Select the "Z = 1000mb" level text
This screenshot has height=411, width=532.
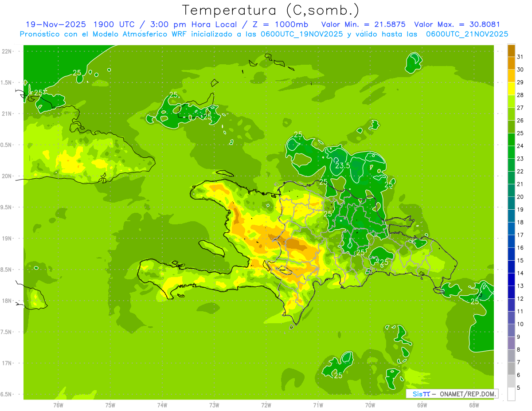click(x=280, y=24)
